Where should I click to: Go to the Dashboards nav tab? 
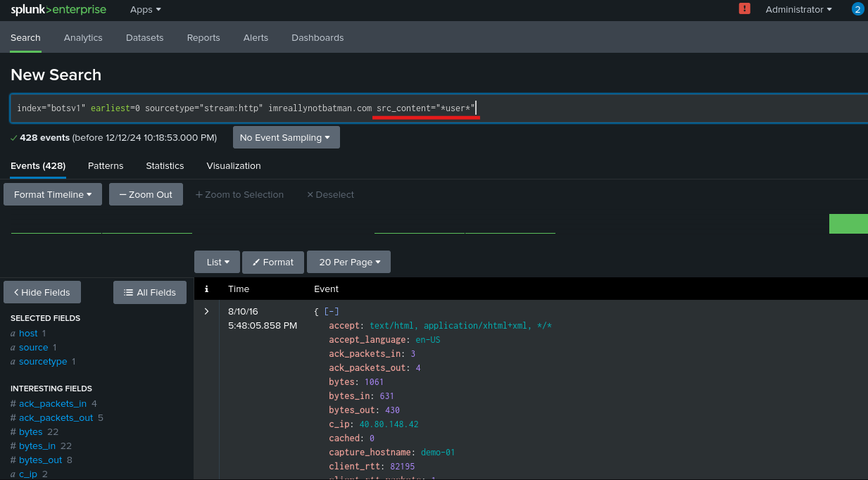[x=317, y=37]
